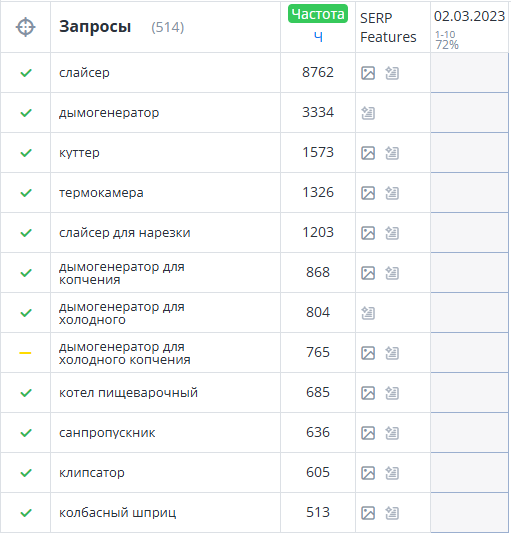The height and width of the screenshot is (533, 511).
Task: Click the crosshair target icon in header
Action: click(25, 27)
